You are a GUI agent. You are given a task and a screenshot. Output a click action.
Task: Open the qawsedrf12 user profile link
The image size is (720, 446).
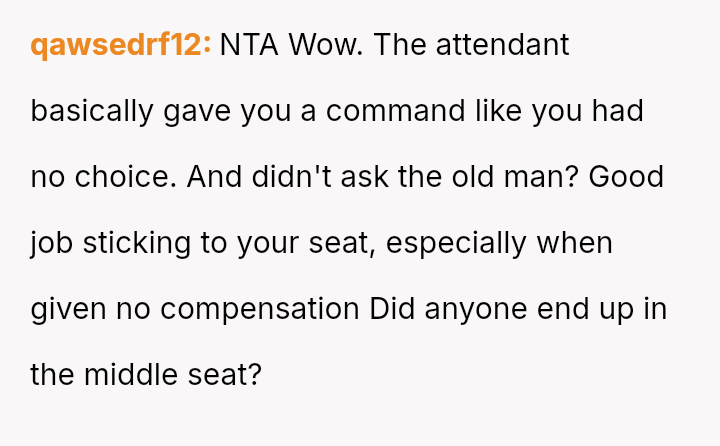(120, 45)
